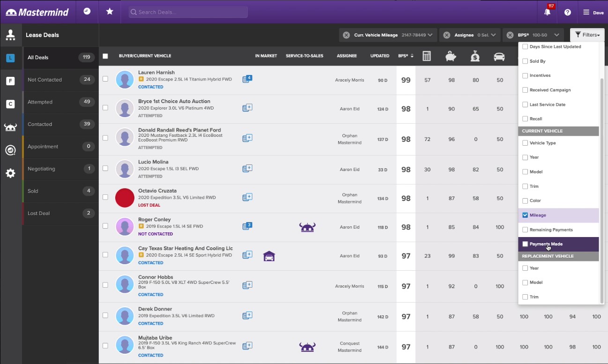Image resolution: width=608 pixels, height=364 pixels.
Task: Check the Vehicle Type filter option
Action: tap(525, 143)
